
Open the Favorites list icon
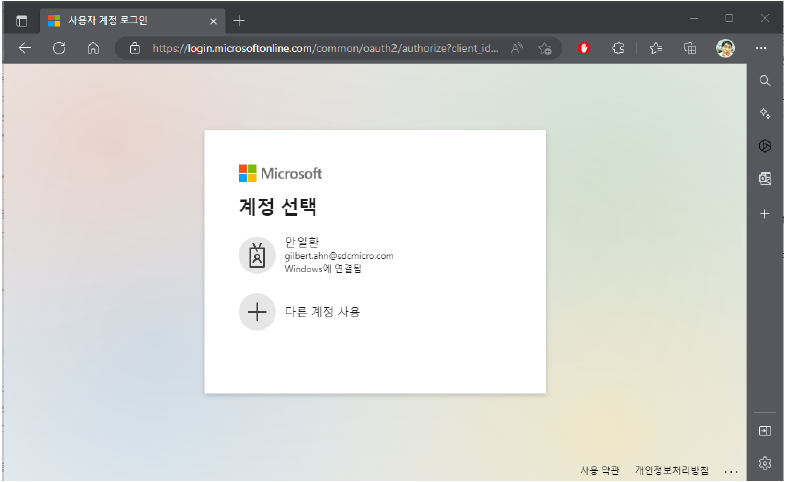(656, 48)
